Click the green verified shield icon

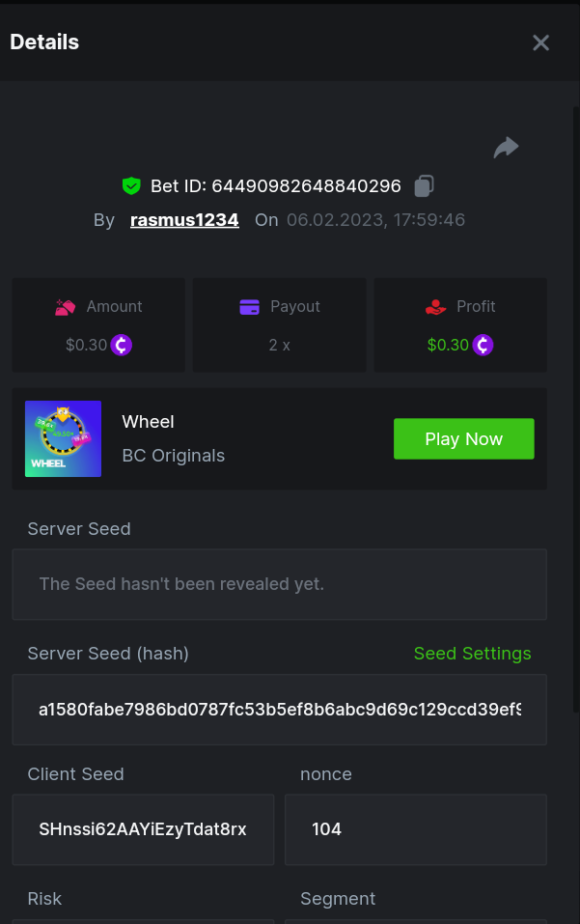(x=131, y=186)
